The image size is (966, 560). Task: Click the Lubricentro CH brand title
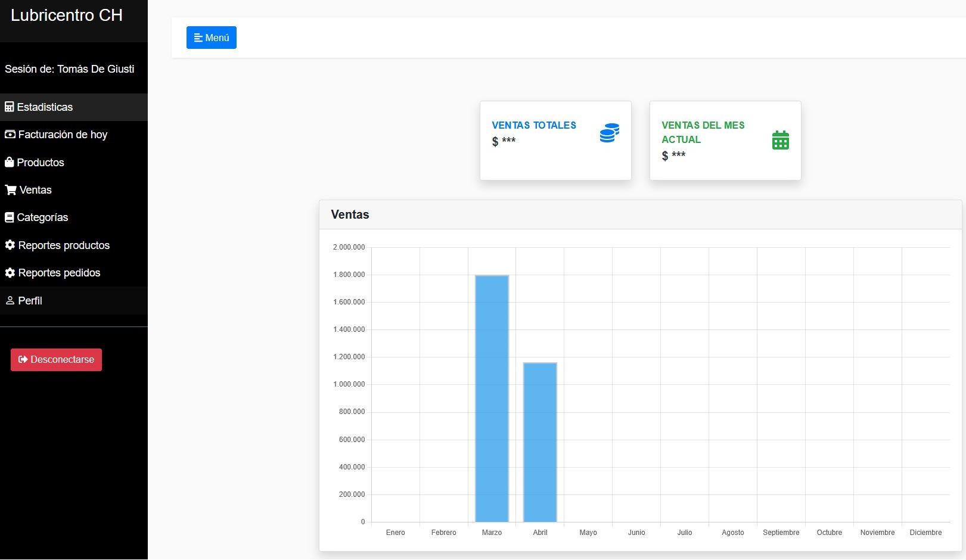(67, 15)
